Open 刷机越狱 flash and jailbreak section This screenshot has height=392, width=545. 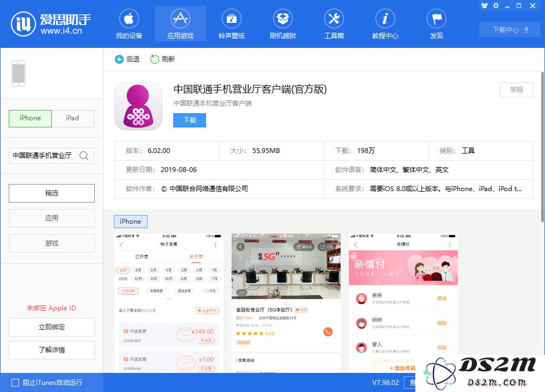pos(282,24)
